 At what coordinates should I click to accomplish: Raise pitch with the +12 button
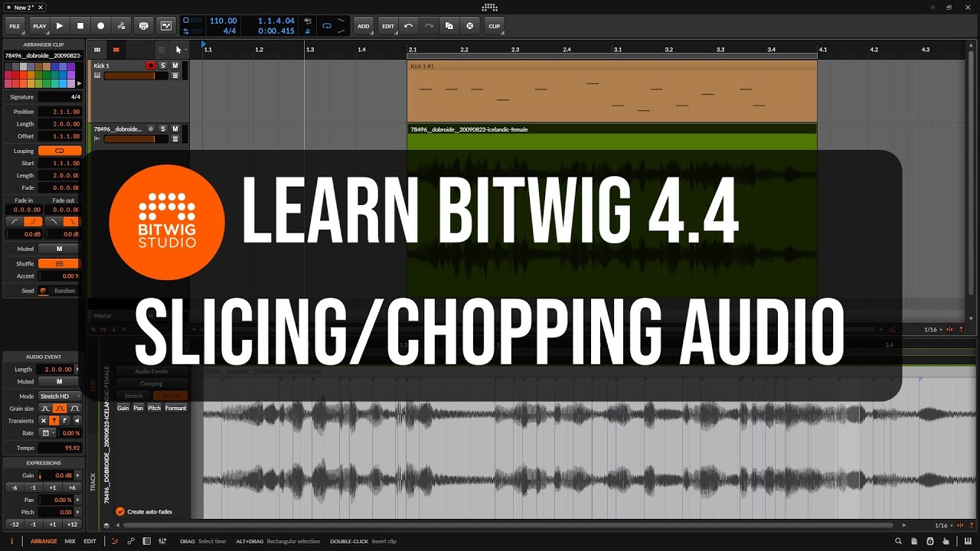coord(72,524)
